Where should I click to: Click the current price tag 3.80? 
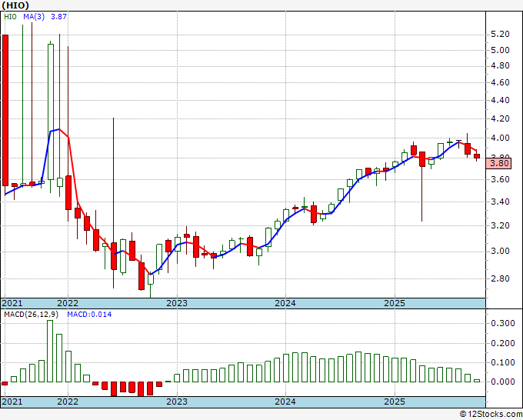(x=498, y=164)
